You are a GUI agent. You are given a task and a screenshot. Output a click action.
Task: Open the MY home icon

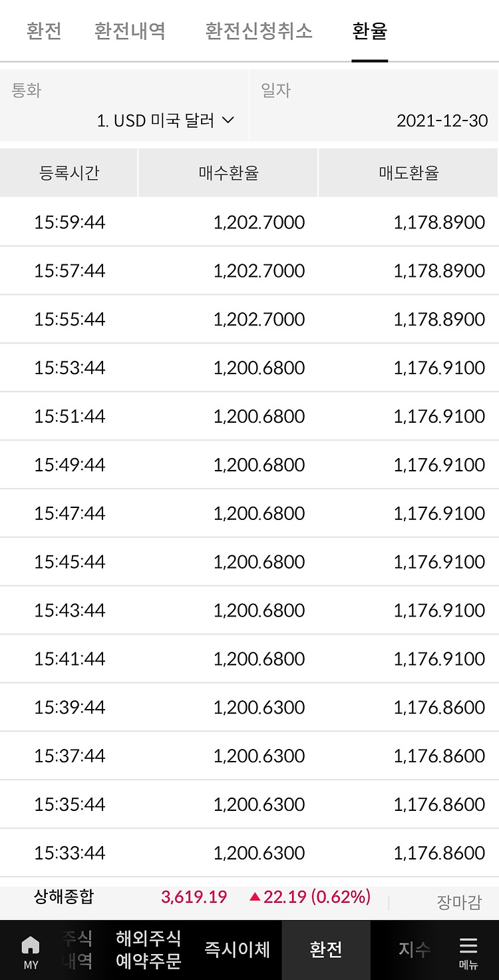pyautogui.click(x=31, y=951)
